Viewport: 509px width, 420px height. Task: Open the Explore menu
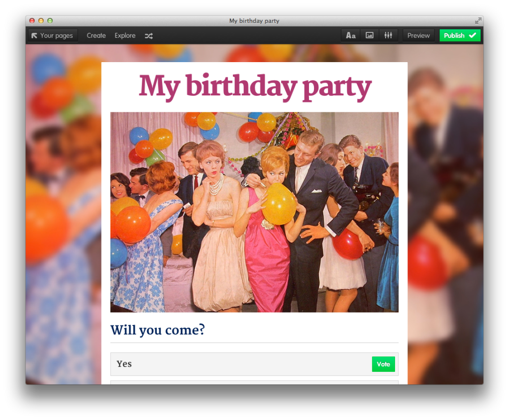tap(125, 36)
